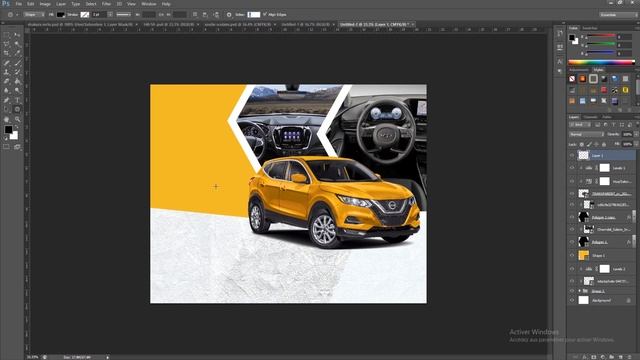Open the Normal blend mode dropdown
640x360 pixels.
click(x=586, y=134)
